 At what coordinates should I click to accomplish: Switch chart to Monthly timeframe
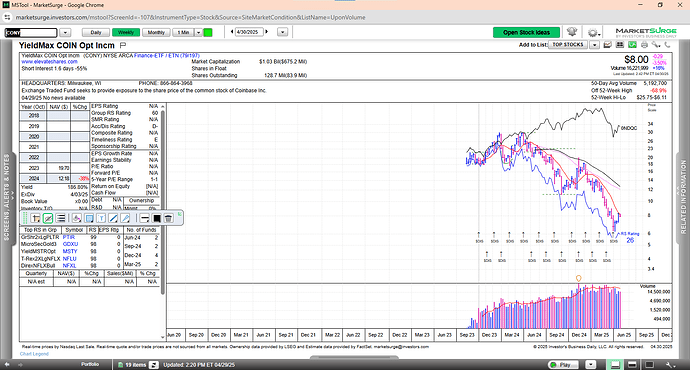156,33
